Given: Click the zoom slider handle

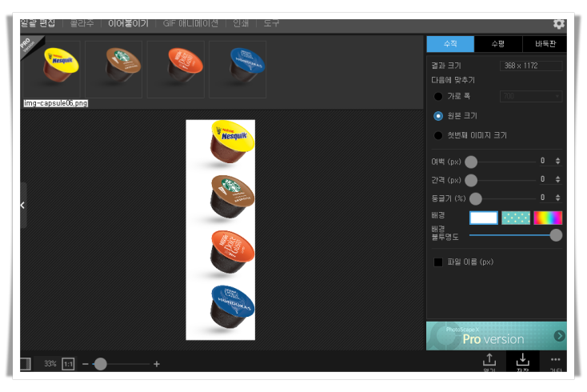Looking at the screenshot, I should coord(100,364).
